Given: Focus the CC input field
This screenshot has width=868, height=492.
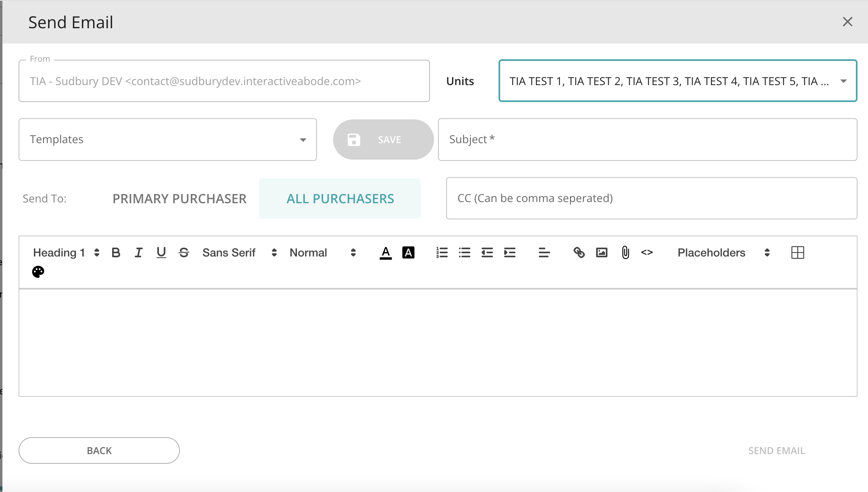Looking at the screenshot, I should tap(651, 198).
